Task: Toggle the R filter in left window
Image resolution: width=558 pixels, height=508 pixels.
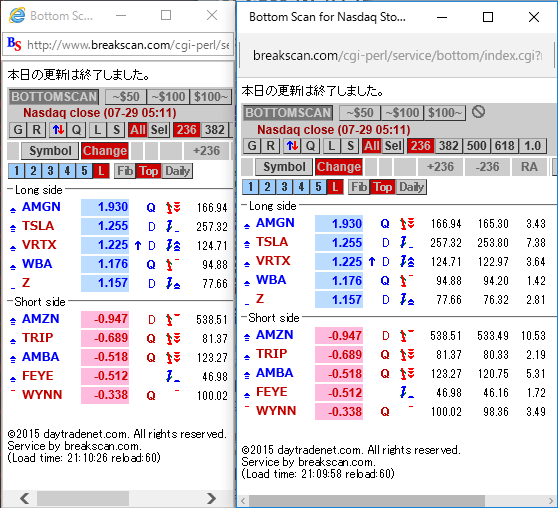Action: tap(36, 130)
